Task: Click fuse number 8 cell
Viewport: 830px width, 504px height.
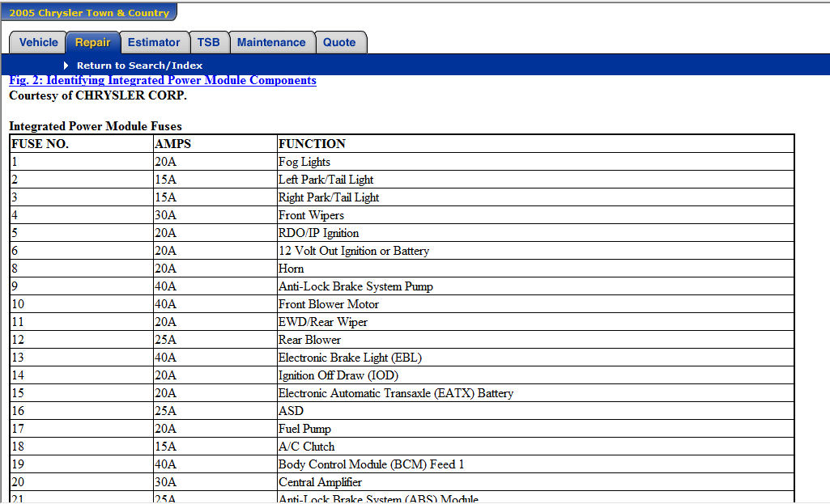Action: tap(82, 269)
